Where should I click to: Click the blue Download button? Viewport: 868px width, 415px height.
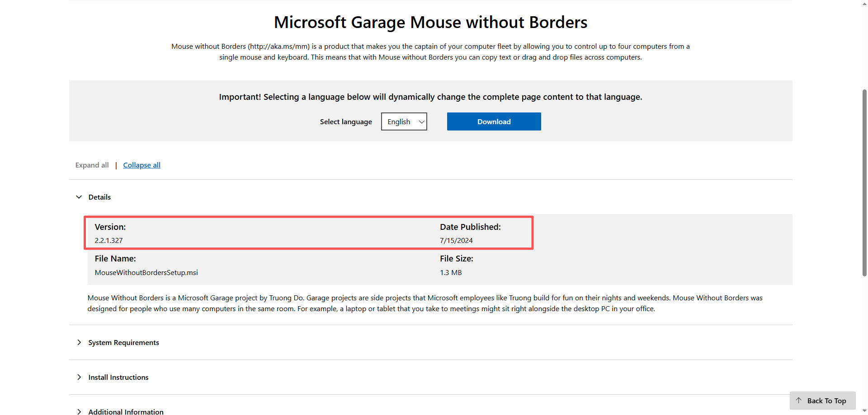click(x=494, y=121)
